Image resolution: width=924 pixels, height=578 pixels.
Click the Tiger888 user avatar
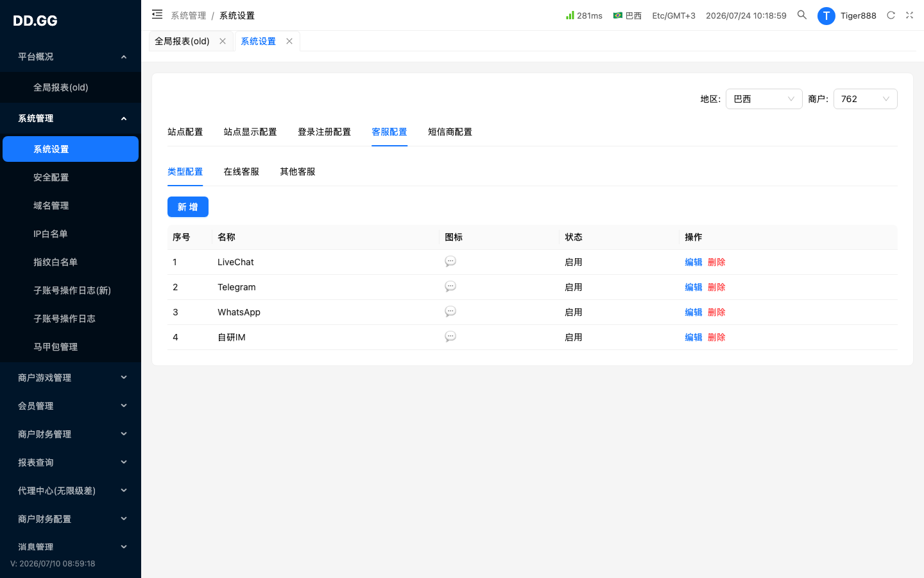tap(826, 16)
